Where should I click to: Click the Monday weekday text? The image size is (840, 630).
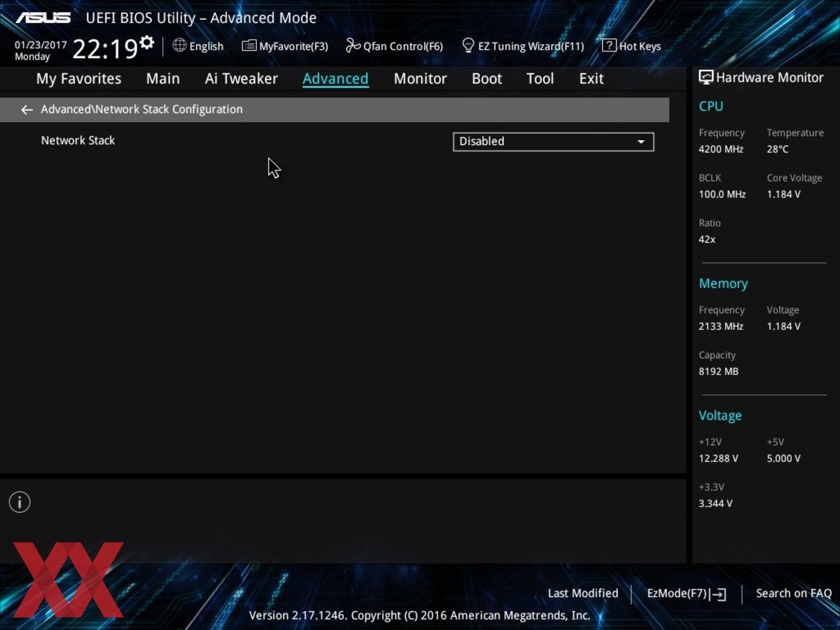(32, 56)
